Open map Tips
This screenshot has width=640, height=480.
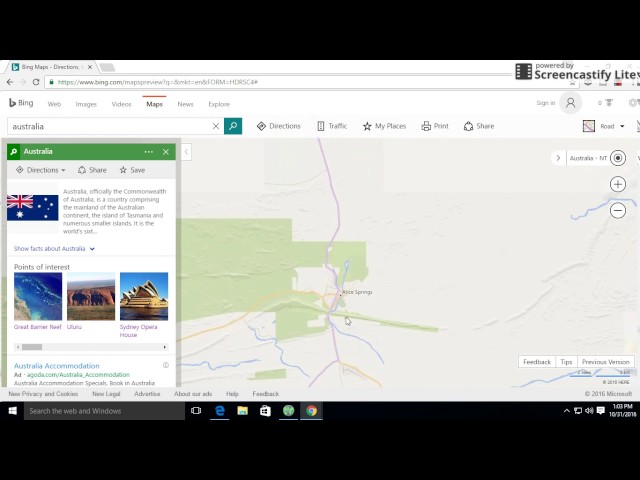pos(566,362)
